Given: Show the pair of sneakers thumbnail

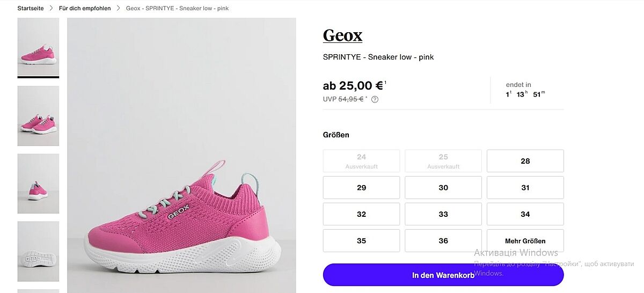Looking at the screenshot, I should click(38, 116).
